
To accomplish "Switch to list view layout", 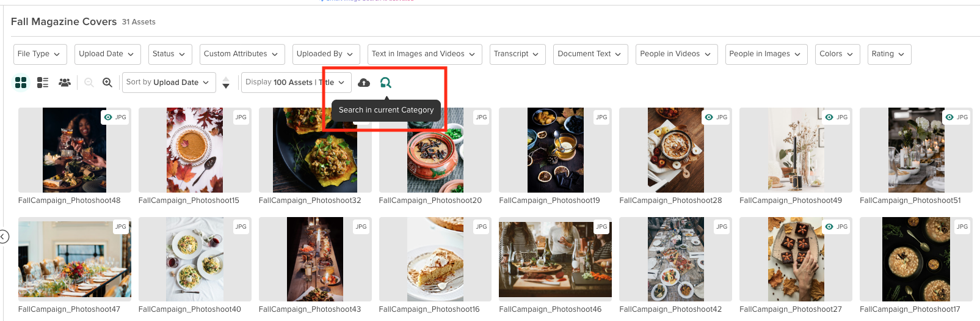I will click(x=43, y=83).
